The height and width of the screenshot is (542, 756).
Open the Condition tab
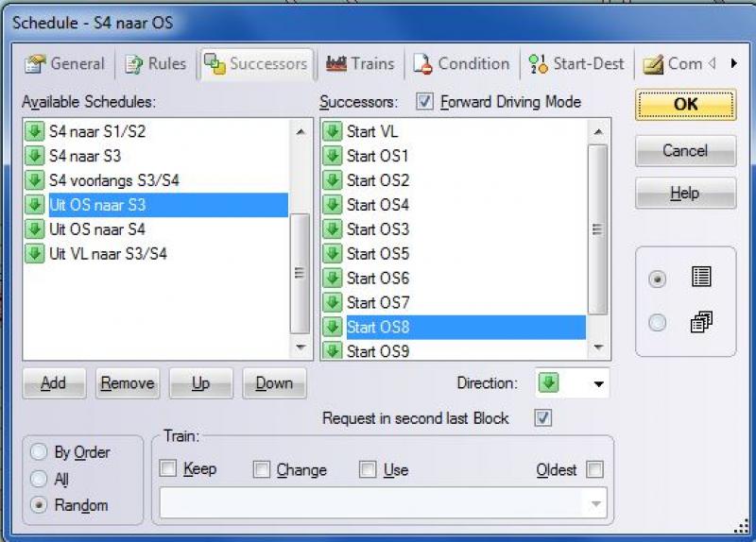(x=462, y=63)
